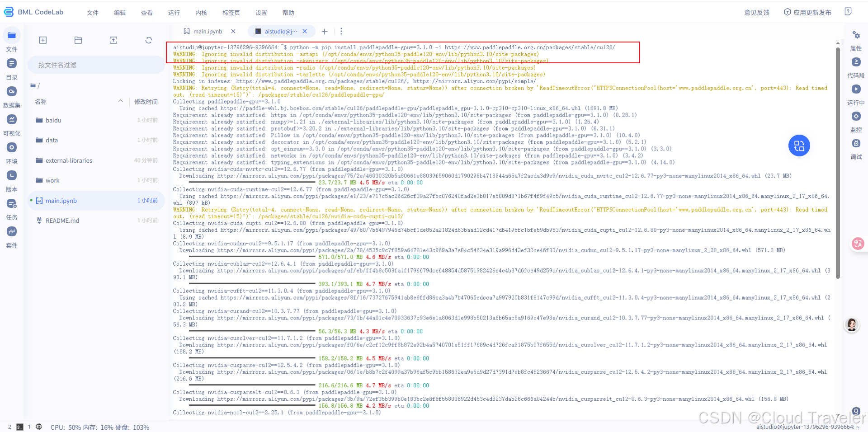
Task: Toggle sort order arrow on 名称 column
Action: pos(121,101)
